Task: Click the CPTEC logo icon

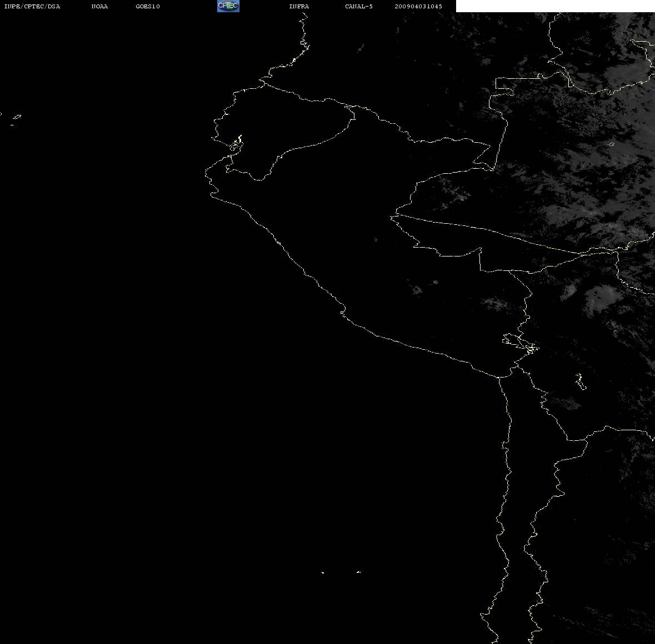Action: point(228,6)
